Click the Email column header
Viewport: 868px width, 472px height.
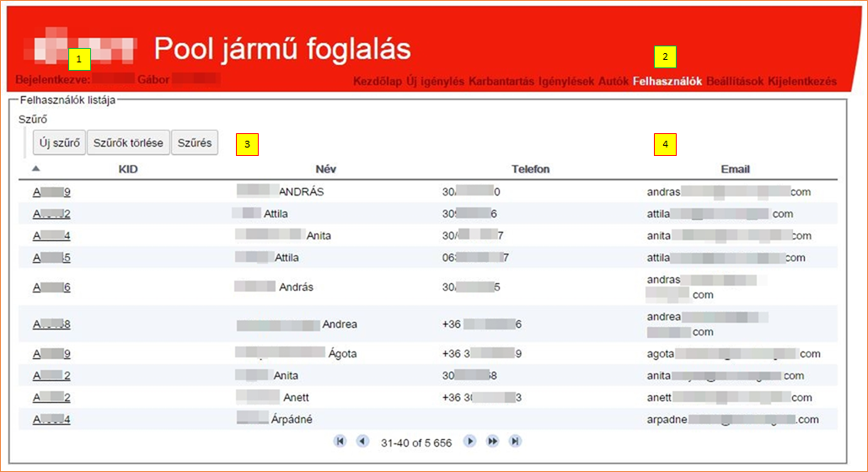(x=735, y=169)
